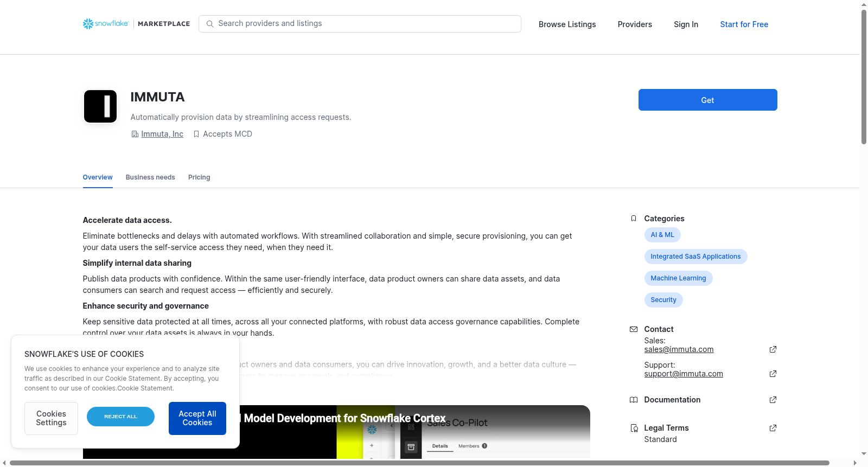Screen dimensions: 868x467
Task: Click the 'Standard' legal terms value
Action: pos(660,439)
